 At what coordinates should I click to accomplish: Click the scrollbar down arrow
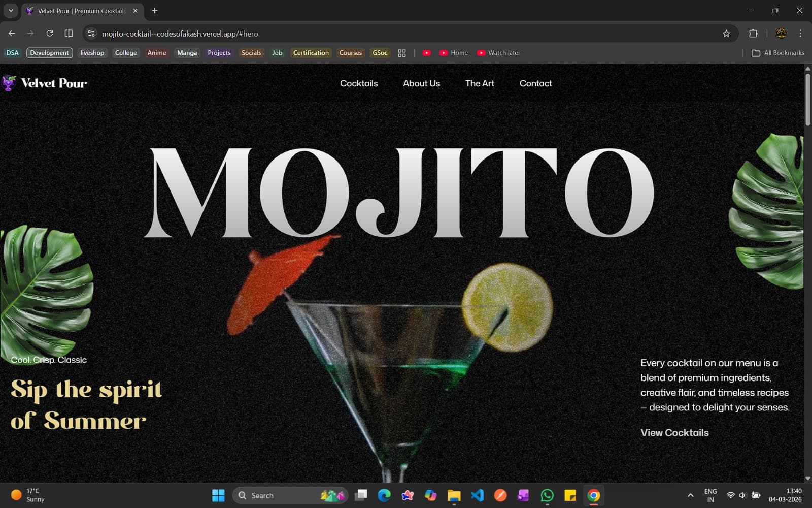(x=807, y=479)
